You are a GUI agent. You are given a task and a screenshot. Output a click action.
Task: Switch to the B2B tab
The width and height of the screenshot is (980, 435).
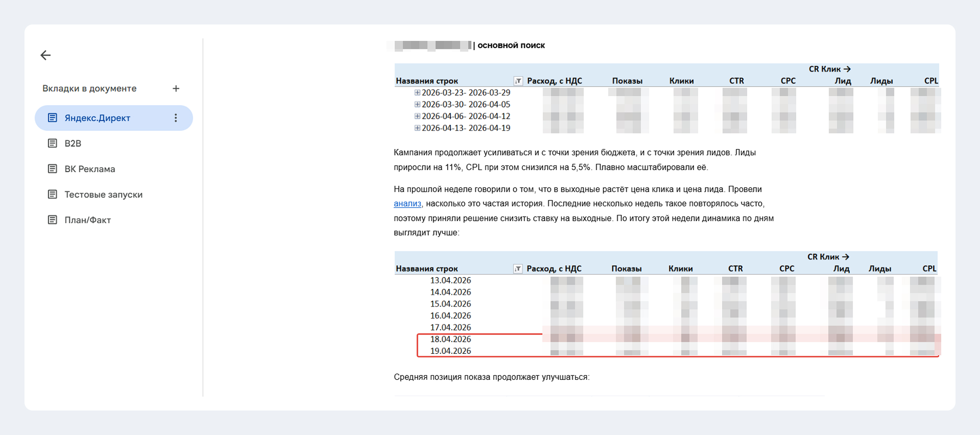[73, 143]
